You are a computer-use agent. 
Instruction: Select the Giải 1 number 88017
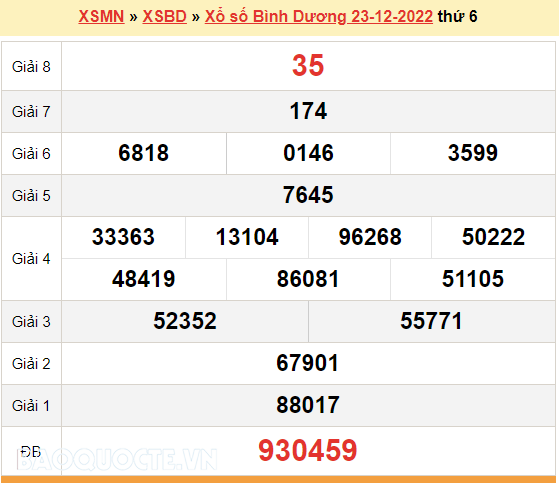(x=308, y=405)
